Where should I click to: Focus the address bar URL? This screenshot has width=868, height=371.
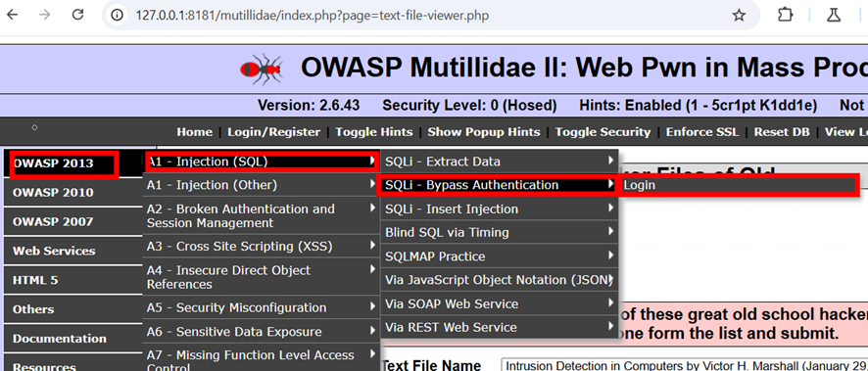tap(313, 16)
